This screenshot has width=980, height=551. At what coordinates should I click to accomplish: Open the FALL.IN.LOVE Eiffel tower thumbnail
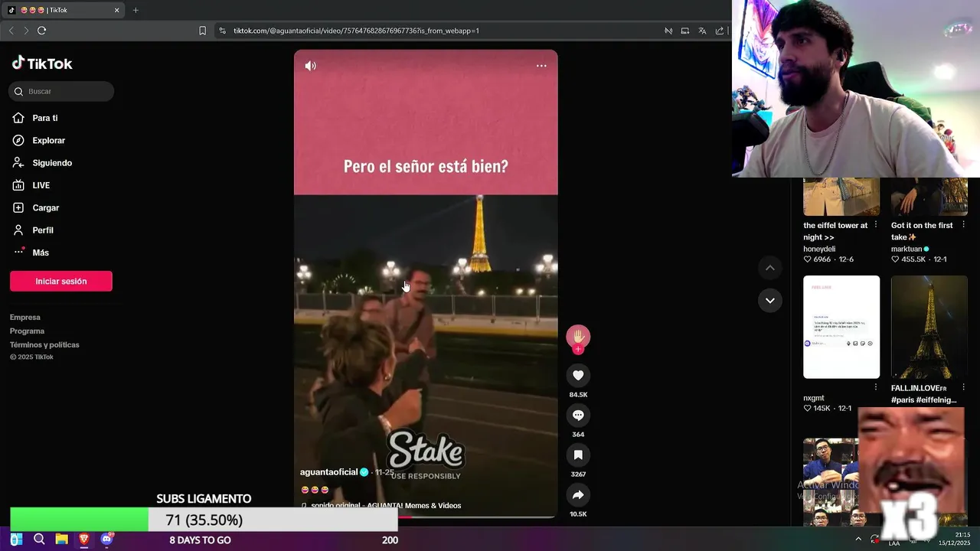[929, 327]
